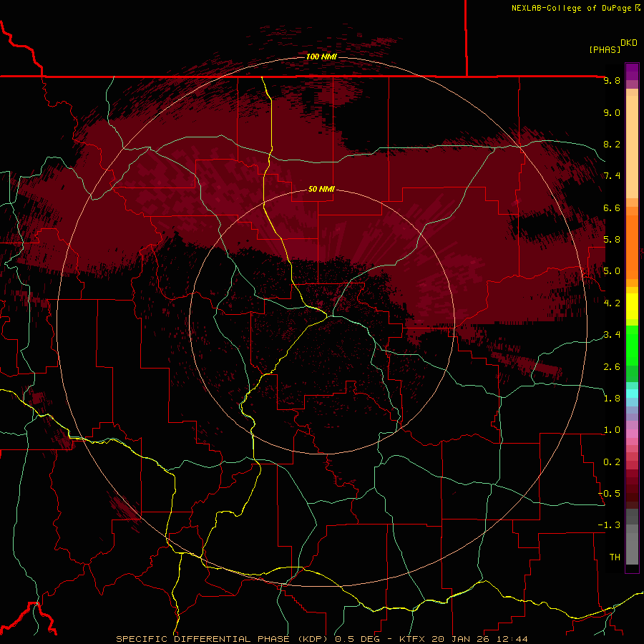Viewport: 644px width, 644px height.
Task: Select the 1.0 scale label
Action: coord(612,430)
